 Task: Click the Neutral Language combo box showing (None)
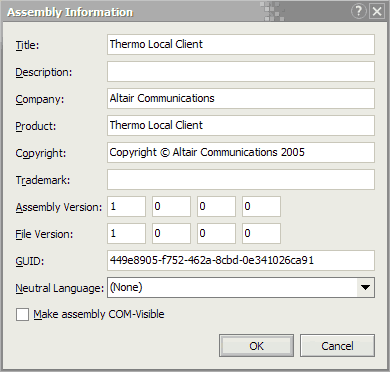[x=241, y=287]
